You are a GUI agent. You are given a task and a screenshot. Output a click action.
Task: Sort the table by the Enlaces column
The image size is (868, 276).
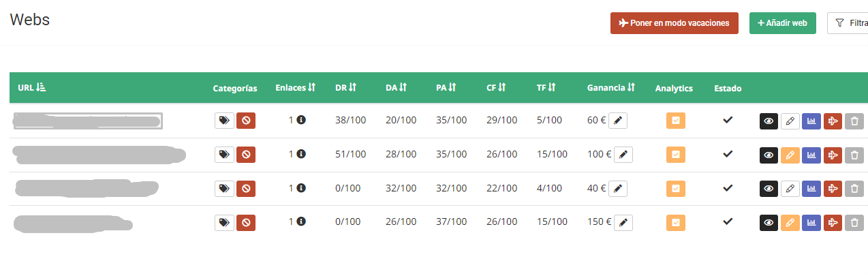[295, 88]
